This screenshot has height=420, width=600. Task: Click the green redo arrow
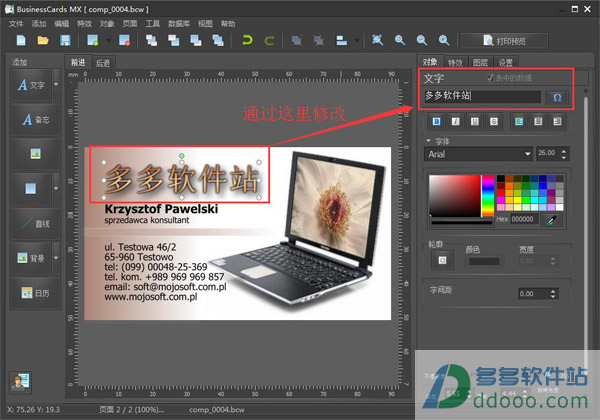tap(269, 40)
